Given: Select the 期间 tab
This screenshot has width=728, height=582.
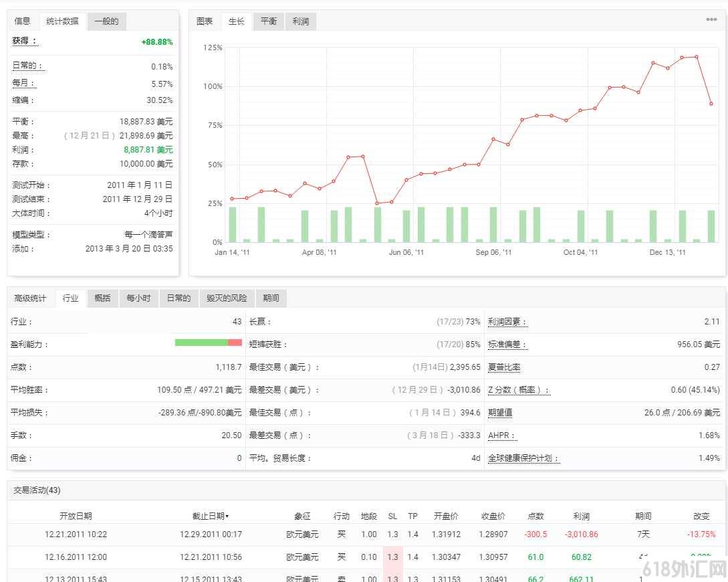Looking at the screenshot, I should 271,298.
